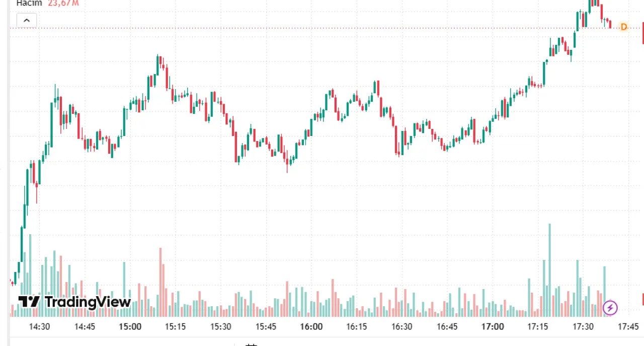Screen dimensions: 644x346
Task: Click the 15:45 time axis label
Action: pyautogui.click(x=266, y=326)
